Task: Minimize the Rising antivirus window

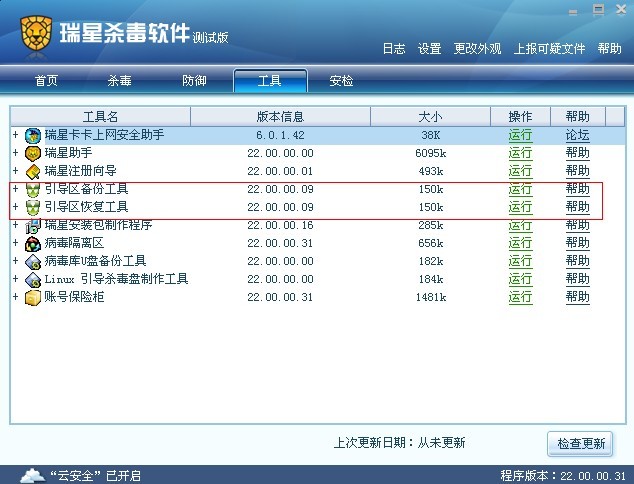Action: click(x=573, y=12)
